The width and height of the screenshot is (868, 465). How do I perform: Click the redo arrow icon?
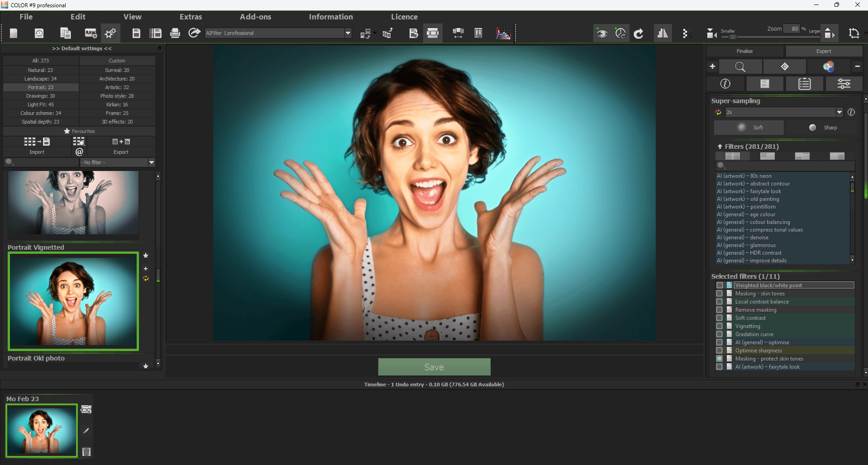coord(639,33)
